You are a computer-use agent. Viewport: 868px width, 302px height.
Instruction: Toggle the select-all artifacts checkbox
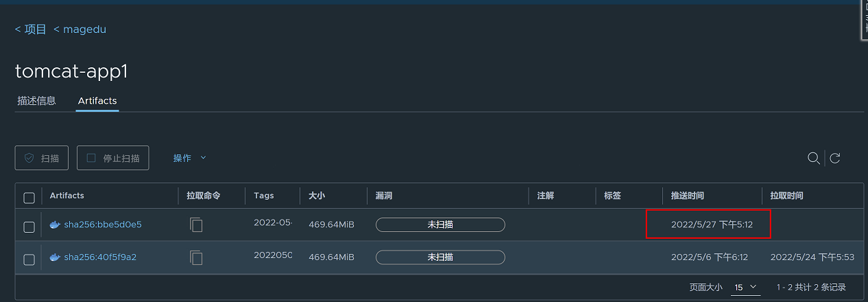click(29, 198)
